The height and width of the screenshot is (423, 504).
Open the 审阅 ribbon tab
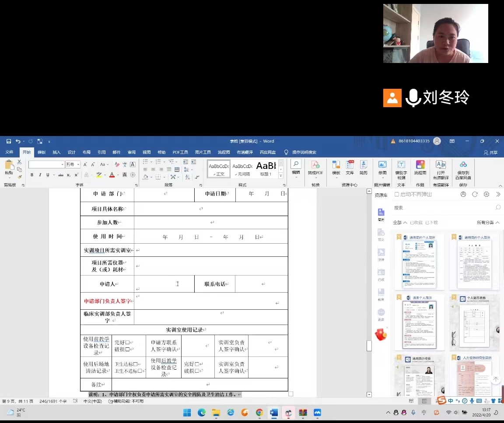[x=131, y=152]
